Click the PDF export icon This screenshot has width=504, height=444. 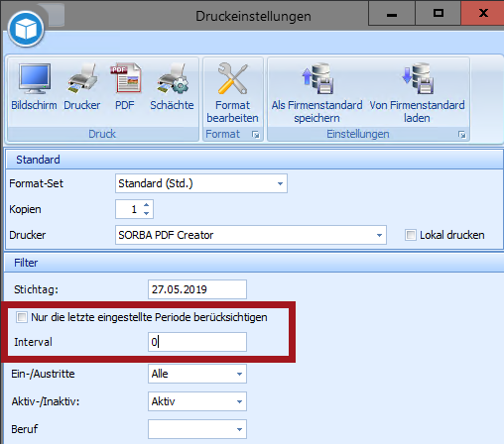pyautogui.click(x=125, y=78)
